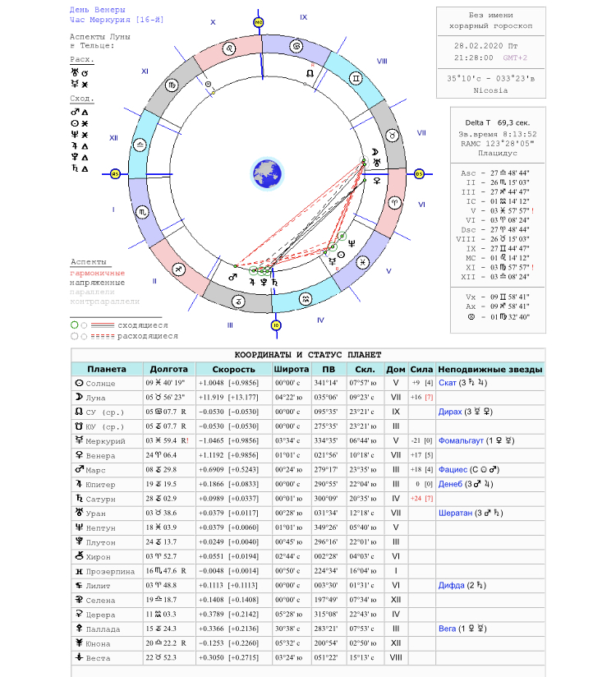616x677 pixels.
Task: Click the Mars glyph in the chart
Action: coord(232,277)
